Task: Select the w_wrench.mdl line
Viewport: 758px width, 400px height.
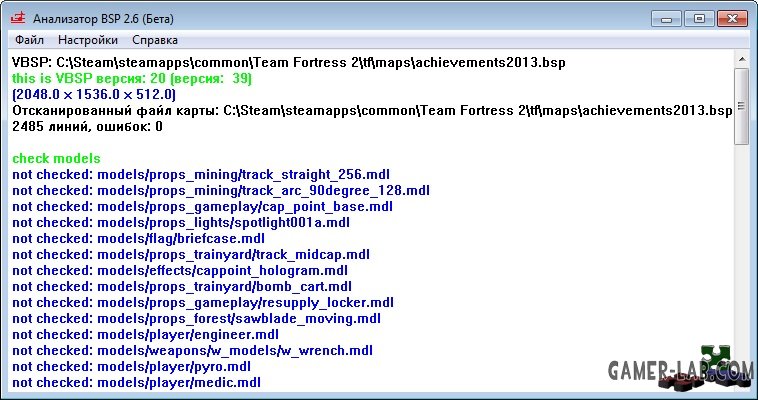Action: 192,350
